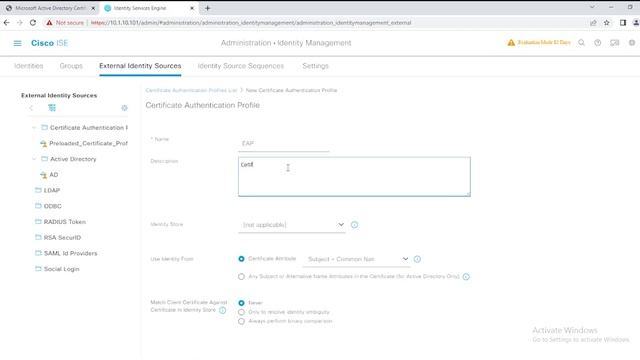The image size is (640, 360).
Task: Open the browser tab search chevron
Action: point(592,7)
